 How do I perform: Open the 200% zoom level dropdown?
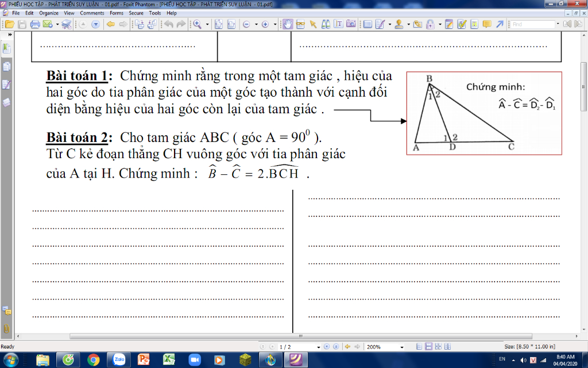401,347
